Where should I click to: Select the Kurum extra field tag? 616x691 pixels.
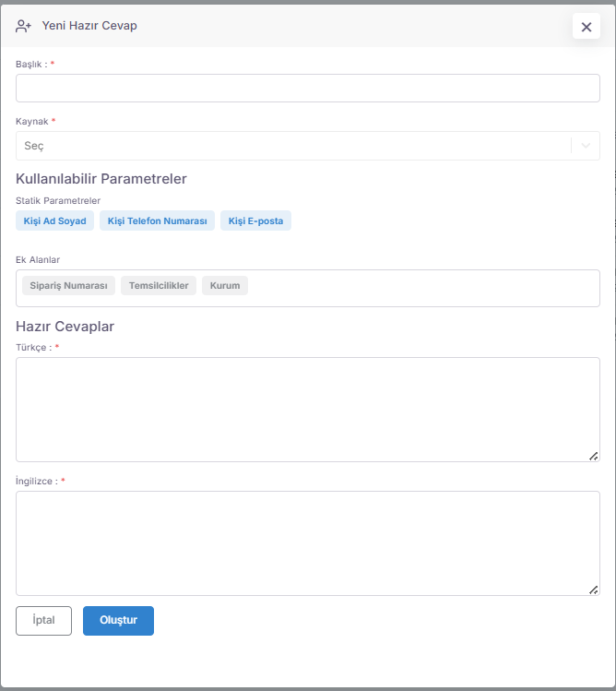click(225, 286)
